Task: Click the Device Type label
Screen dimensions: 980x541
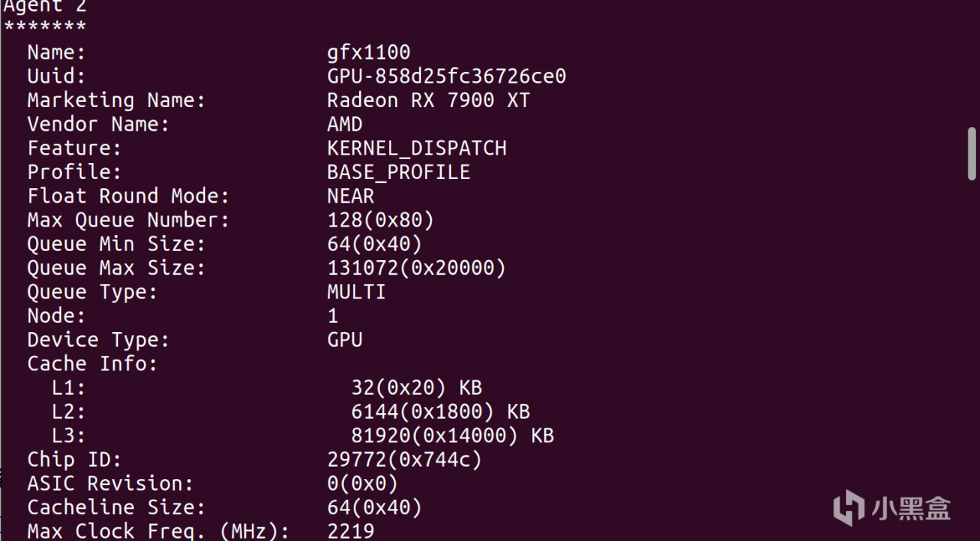Action: pos(98,340)
